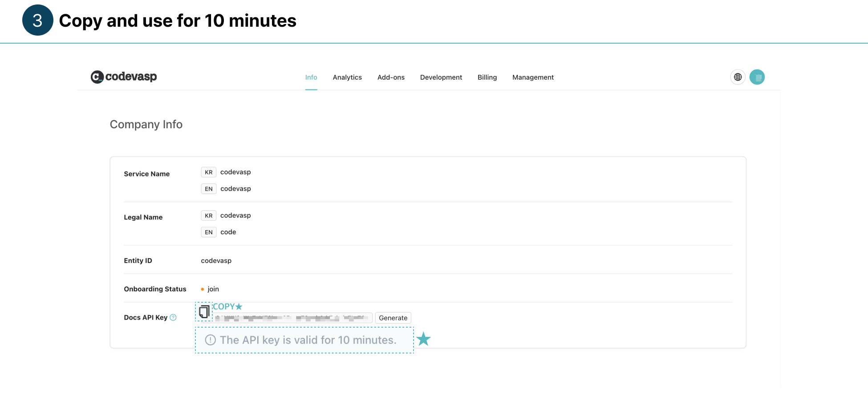
Task: Select the Company Info heading
Action: (x=146, y=124)
